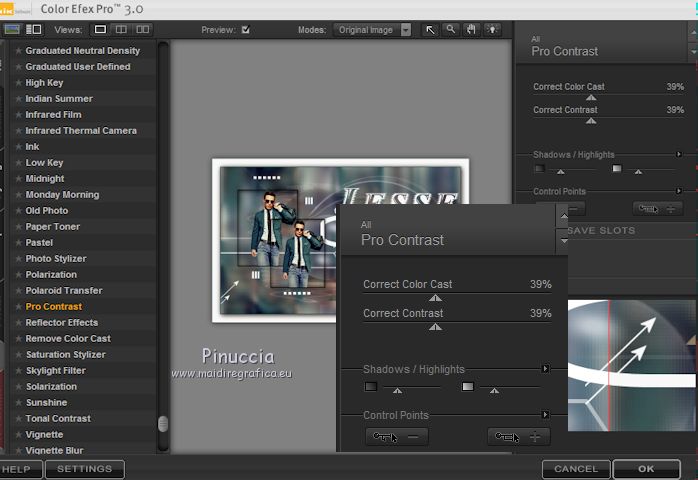The height and width of the screenshot is (480, 698).
Task: Click add control point icon in enlarged panel
Action: click(x=519, y=437)
